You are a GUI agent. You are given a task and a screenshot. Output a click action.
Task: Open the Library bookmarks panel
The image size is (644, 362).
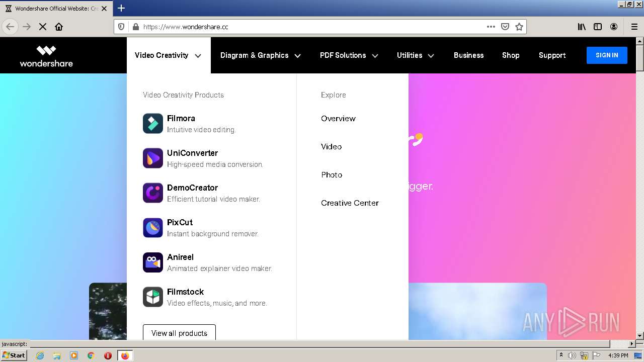(582, 27)
